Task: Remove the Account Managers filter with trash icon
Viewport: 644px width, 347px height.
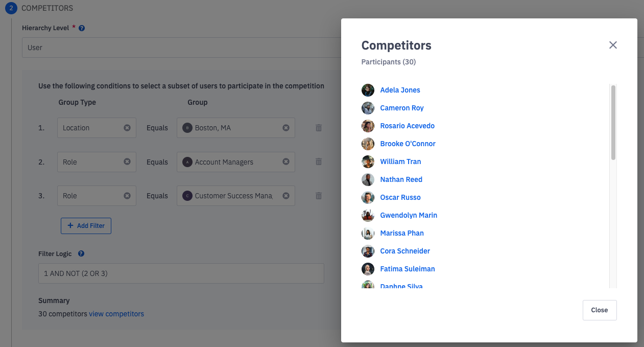Action: pyautogui.click(x=319, y=162)
